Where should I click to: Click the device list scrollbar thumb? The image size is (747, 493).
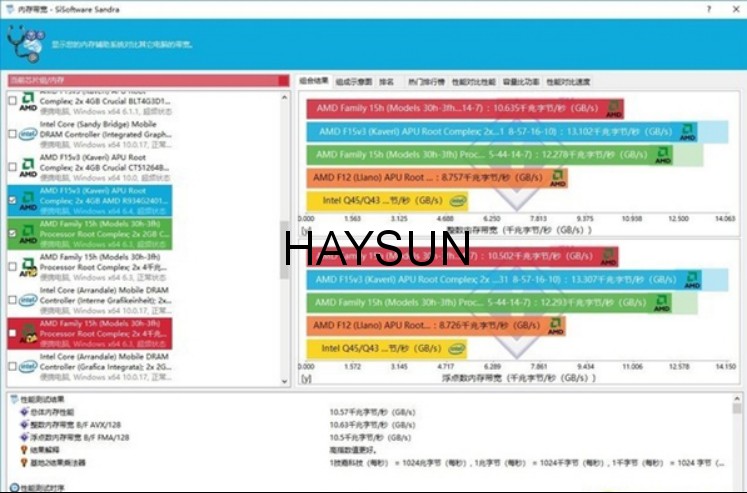(x=284, y=250)
